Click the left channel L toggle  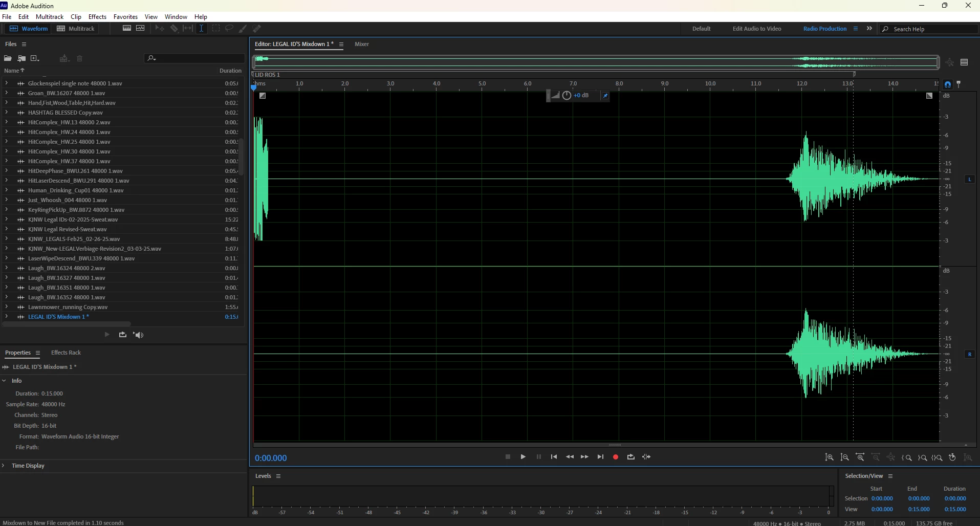[x=969, y=179]
